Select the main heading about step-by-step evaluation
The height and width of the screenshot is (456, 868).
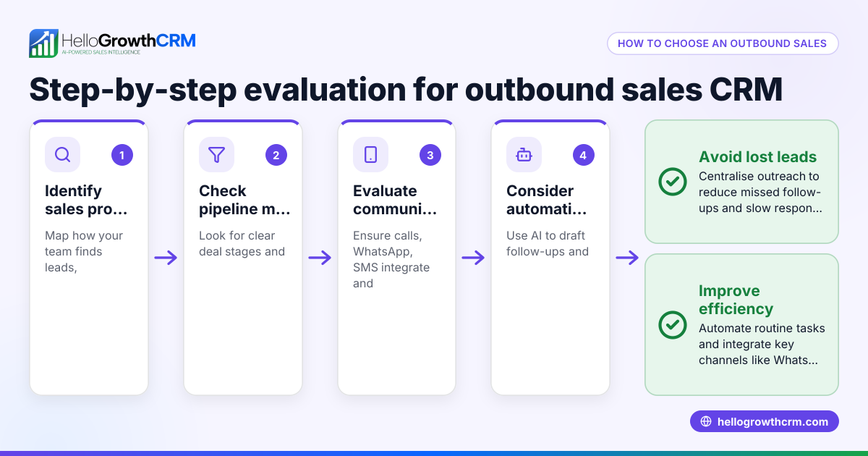(406, 90)
